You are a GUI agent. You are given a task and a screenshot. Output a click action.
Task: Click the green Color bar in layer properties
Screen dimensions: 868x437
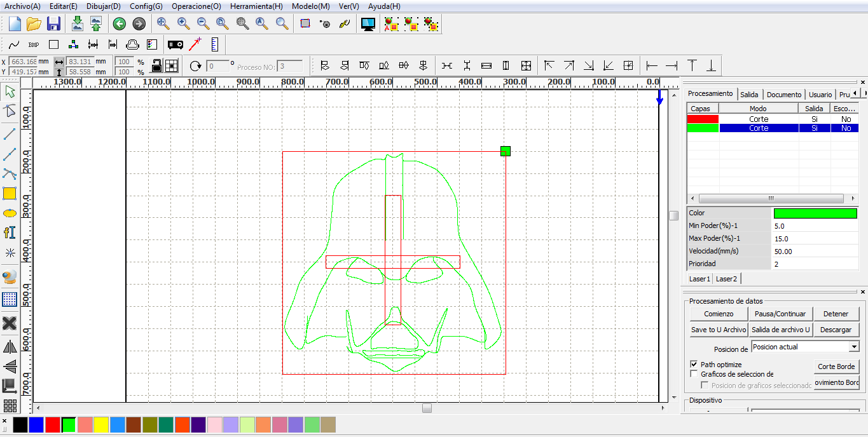tap(815, 213)
